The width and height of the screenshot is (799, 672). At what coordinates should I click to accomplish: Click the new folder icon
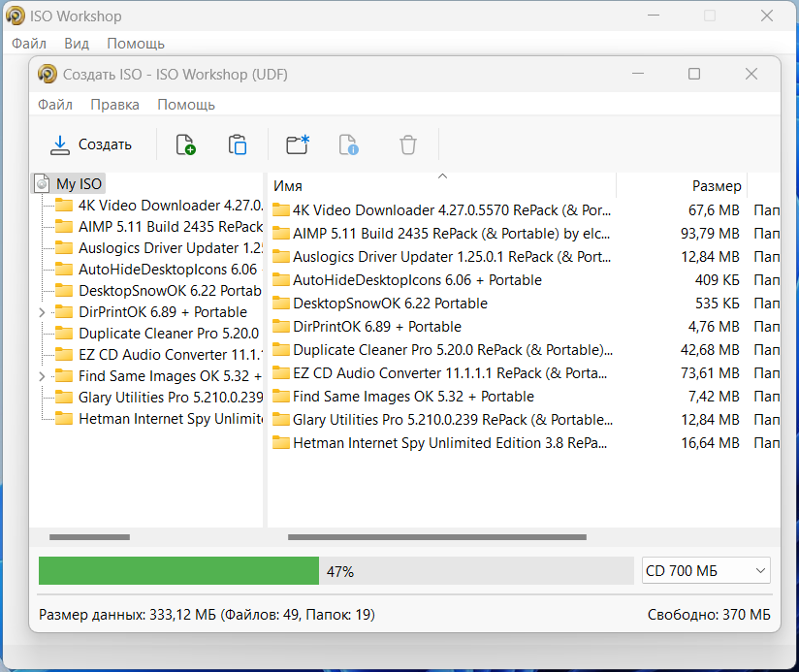click(298, 144)
